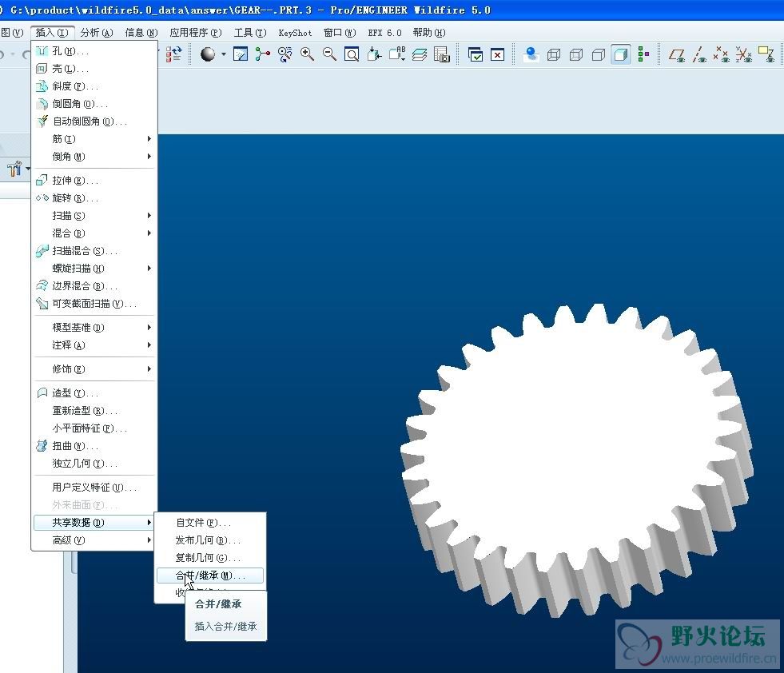This screenshot has width=784, height=673.
Task: Switch to no hidden display
Action: coord(599,54)
